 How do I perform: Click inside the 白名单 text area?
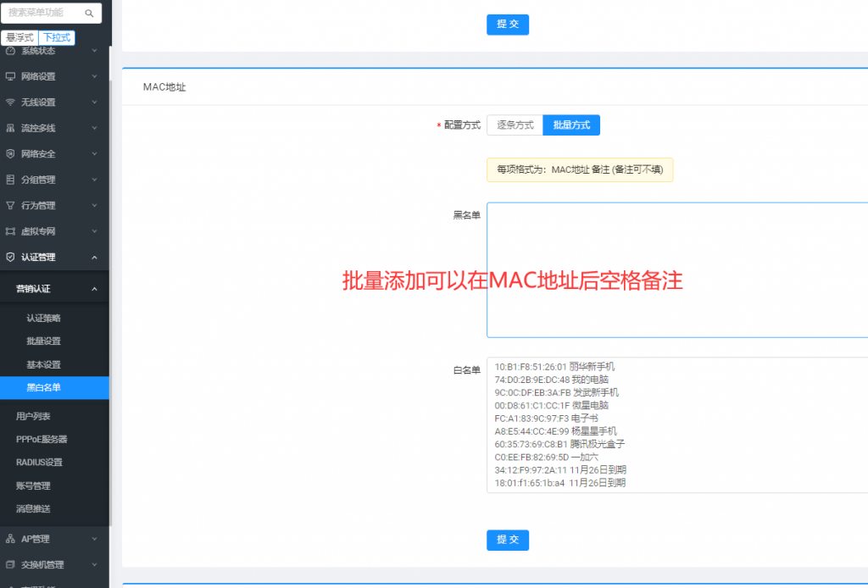tap(676, 424)
